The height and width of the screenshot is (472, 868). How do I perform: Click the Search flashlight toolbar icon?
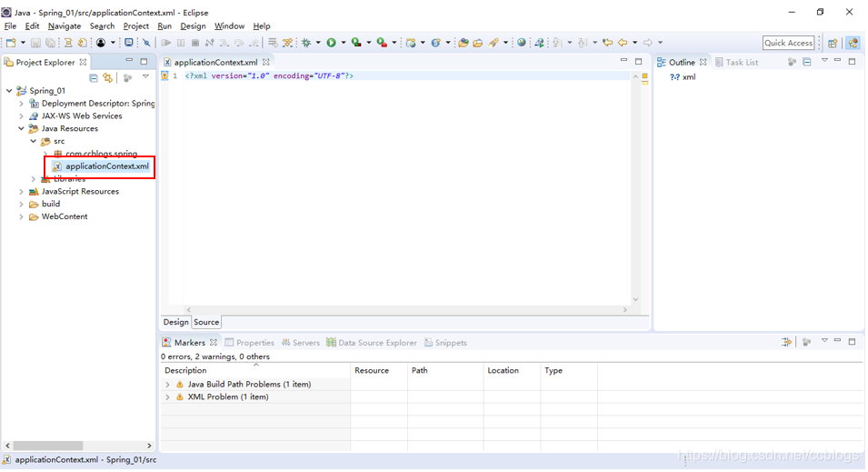click(494, 43)
